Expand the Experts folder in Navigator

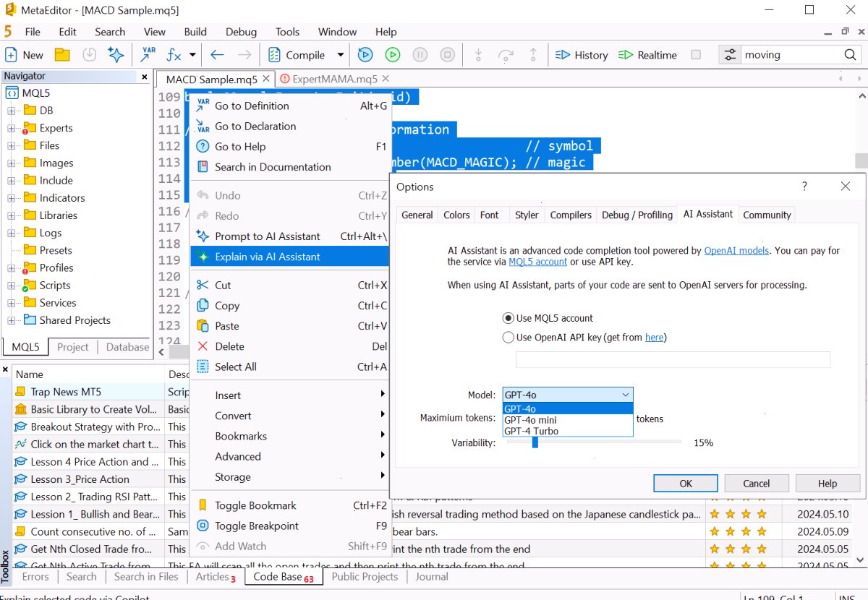pos(12,128)
